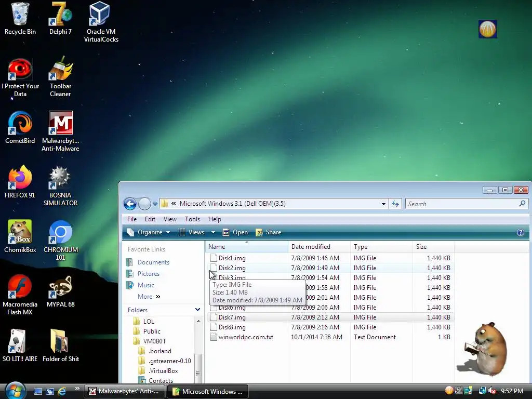The height and width of the screenshot is (399, 532).
Task: Select the LOL folder in the tree
Action: [x=144, y=321]
